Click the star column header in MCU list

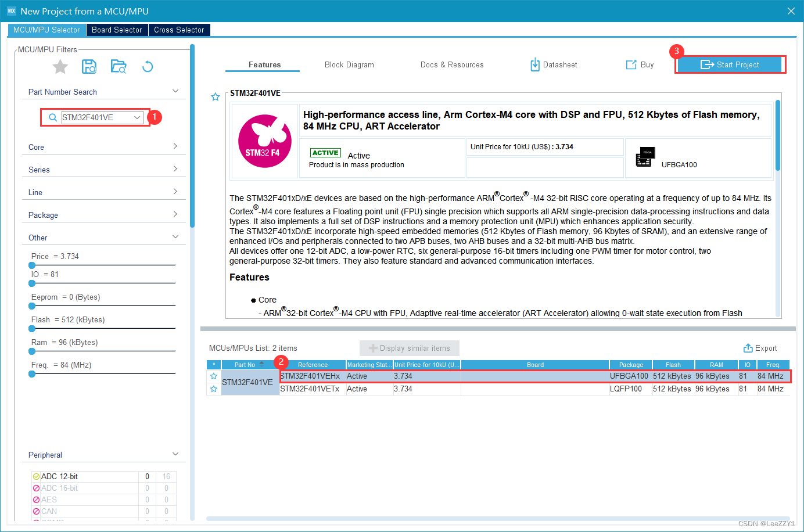pos(214,365)
